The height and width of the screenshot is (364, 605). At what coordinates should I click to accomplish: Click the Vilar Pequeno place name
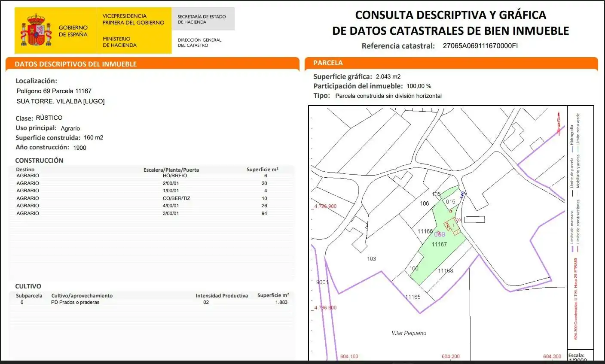(409, 333)
